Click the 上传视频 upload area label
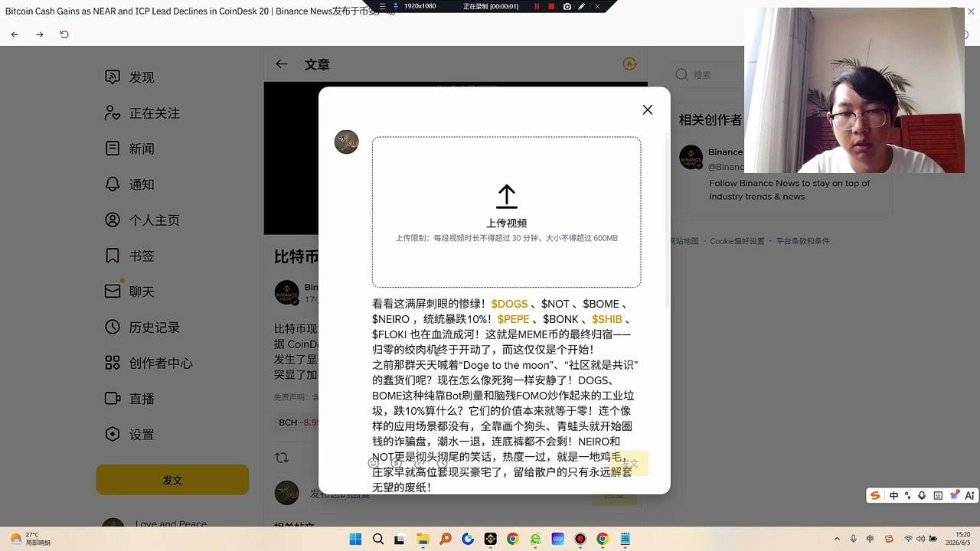Screen dimensions: 980x551 tap(507, 223)
